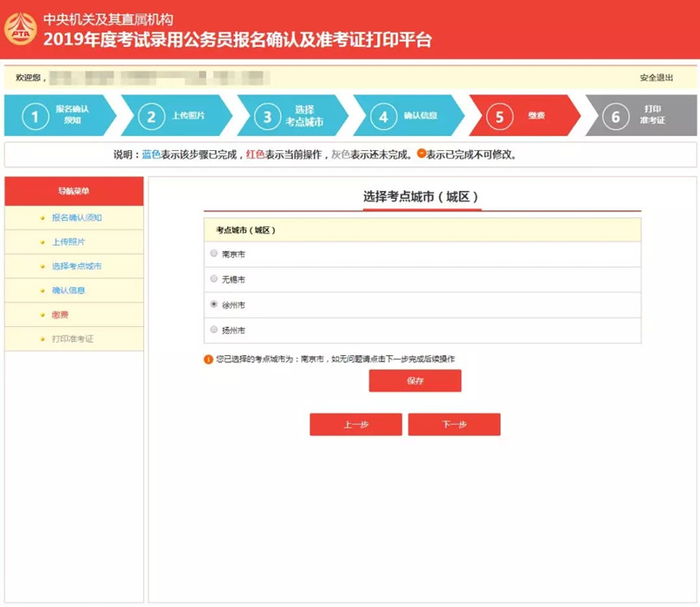Click the step 6 circle 打印准考证

pyautogui.click(x=616, y=117)
